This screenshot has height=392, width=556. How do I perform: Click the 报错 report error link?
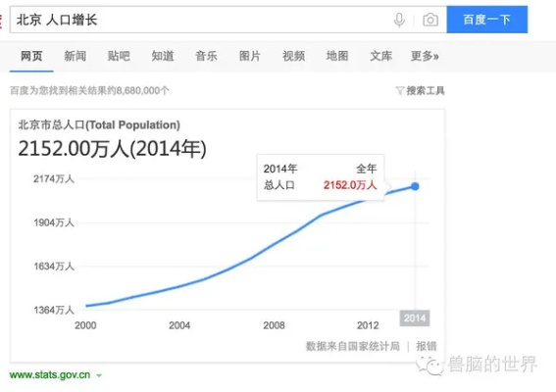pyautogui.click(x=427, y=346)
